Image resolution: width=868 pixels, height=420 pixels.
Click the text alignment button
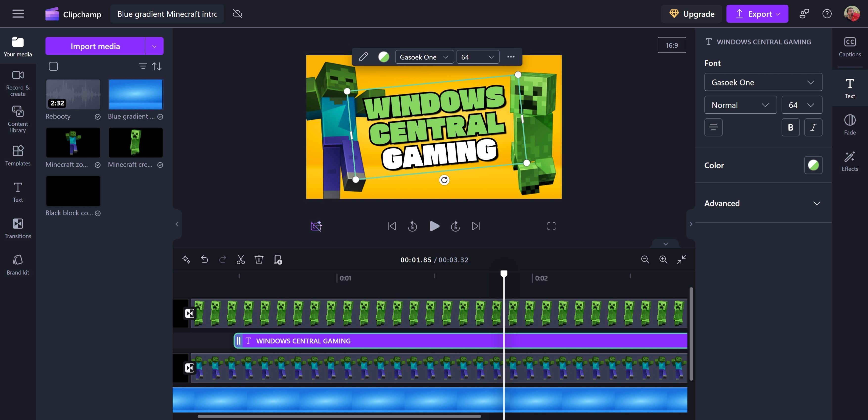(x=713, y=127)
